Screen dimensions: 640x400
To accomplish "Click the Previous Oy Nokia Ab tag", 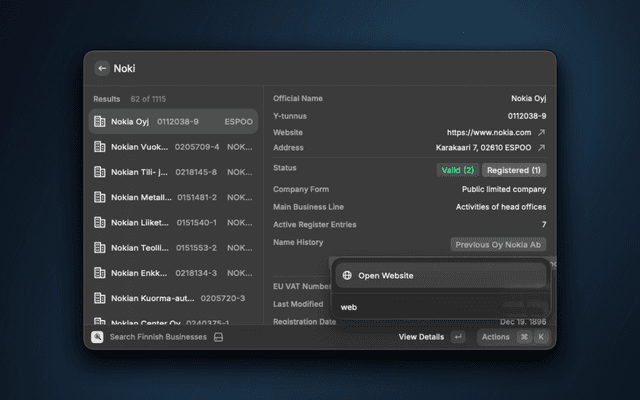I will coord(498,244).
